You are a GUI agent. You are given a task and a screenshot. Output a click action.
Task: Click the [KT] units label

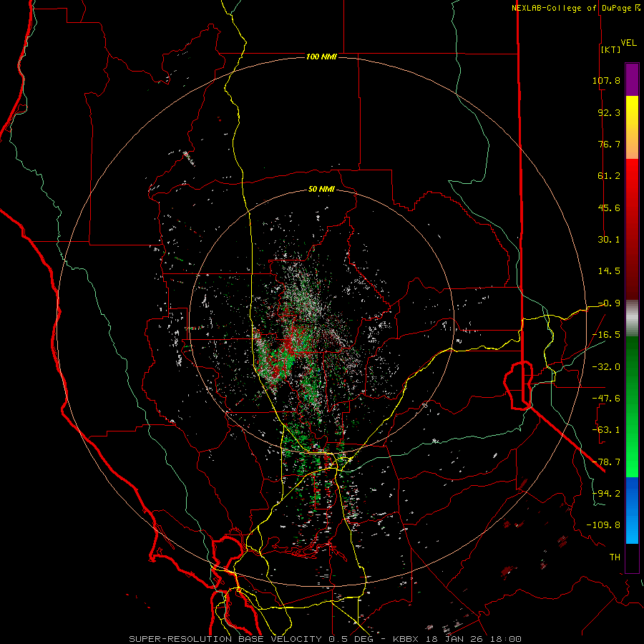pos(611,49)
